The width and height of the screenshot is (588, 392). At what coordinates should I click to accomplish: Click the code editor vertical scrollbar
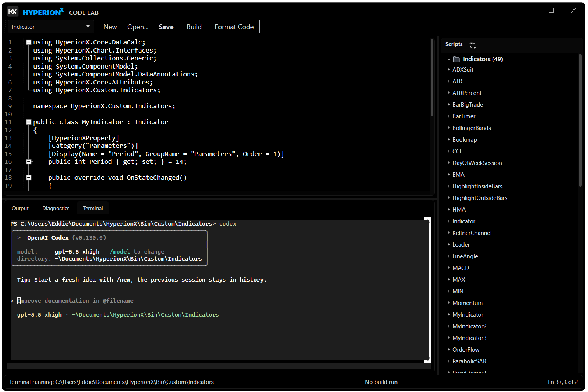pos(432,78)
